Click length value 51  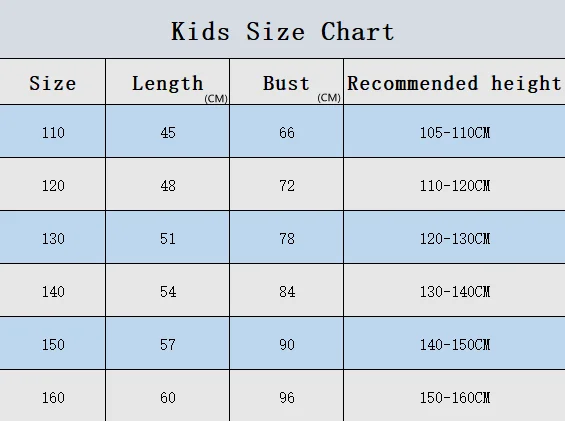tap(168, 239)
